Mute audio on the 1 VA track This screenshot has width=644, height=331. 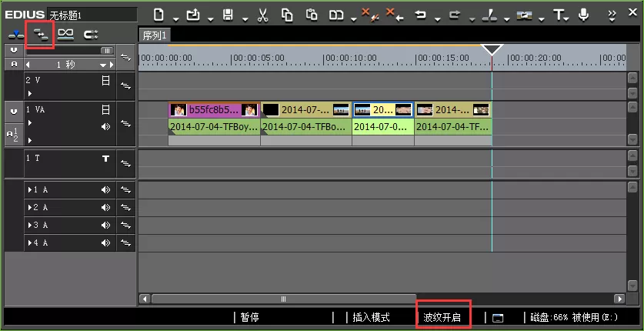[105, 126]
